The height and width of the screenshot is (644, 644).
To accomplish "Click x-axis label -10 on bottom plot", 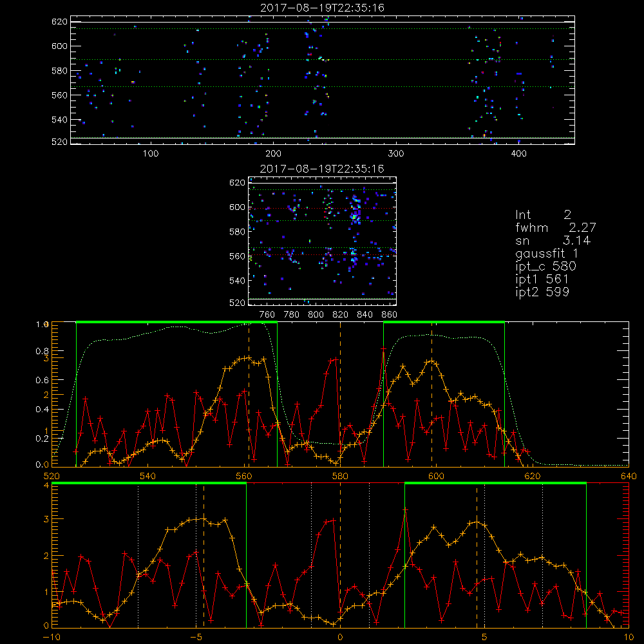I will tap(52, 638).
